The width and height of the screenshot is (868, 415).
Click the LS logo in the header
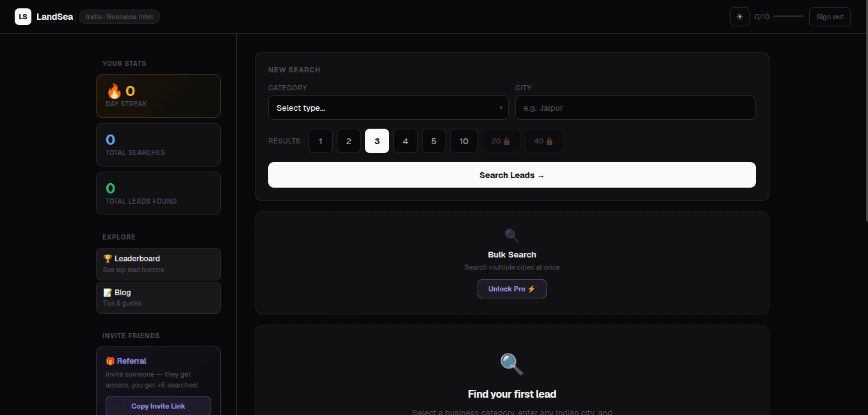(22, 16)
